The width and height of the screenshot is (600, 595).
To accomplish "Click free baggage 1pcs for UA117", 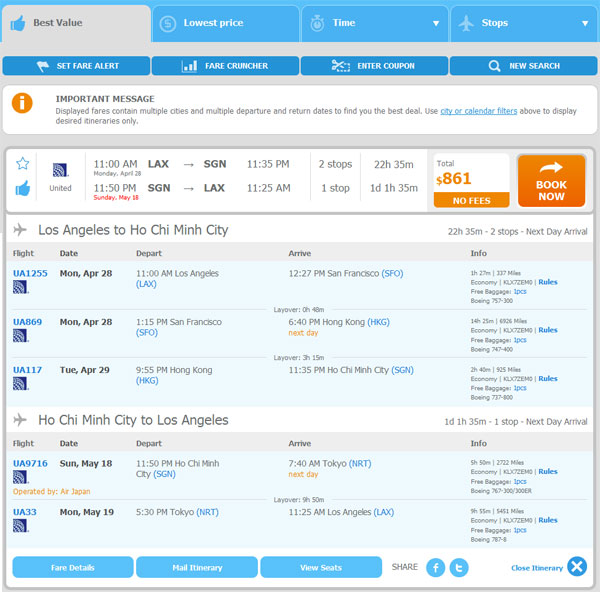I will pyautogui.click(x=520, y=388).
